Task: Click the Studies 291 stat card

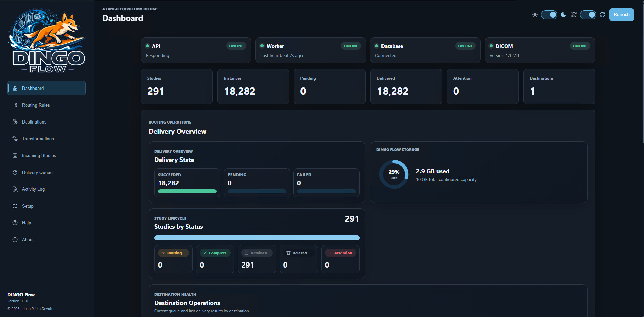Action: click(177, 86)
